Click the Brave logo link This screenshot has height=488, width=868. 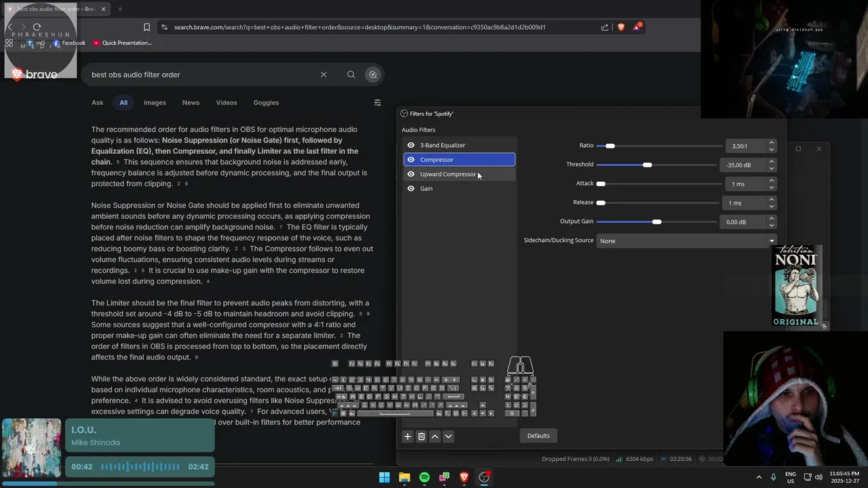tap(35, 75)
